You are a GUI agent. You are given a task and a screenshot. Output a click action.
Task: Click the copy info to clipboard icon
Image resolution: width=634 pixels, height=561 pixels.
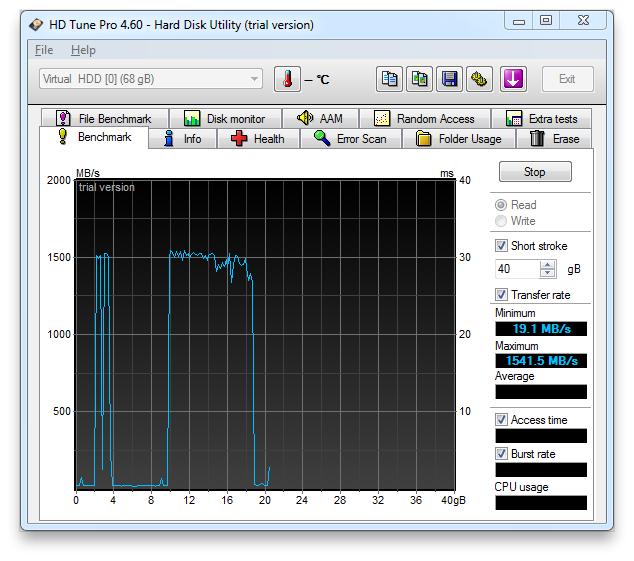[x=389, y=79]
